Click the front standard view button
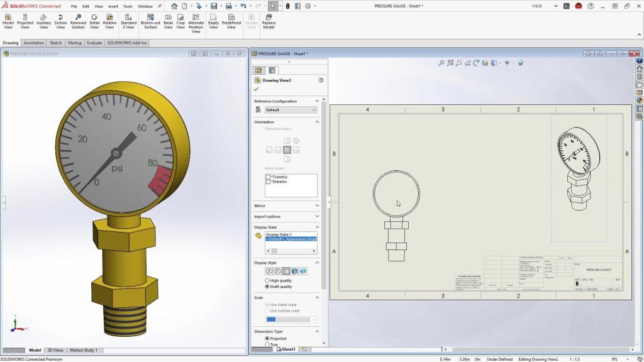Screen dimensions: 644x362 287,150
